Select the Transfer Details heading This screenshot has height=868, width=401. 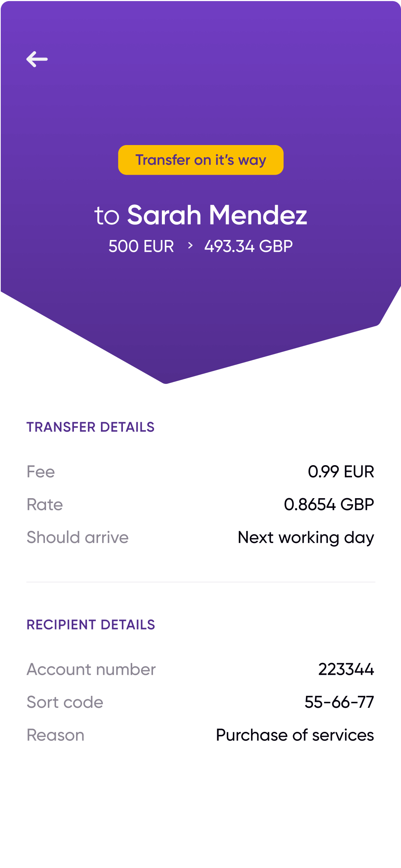pos(90,427)
